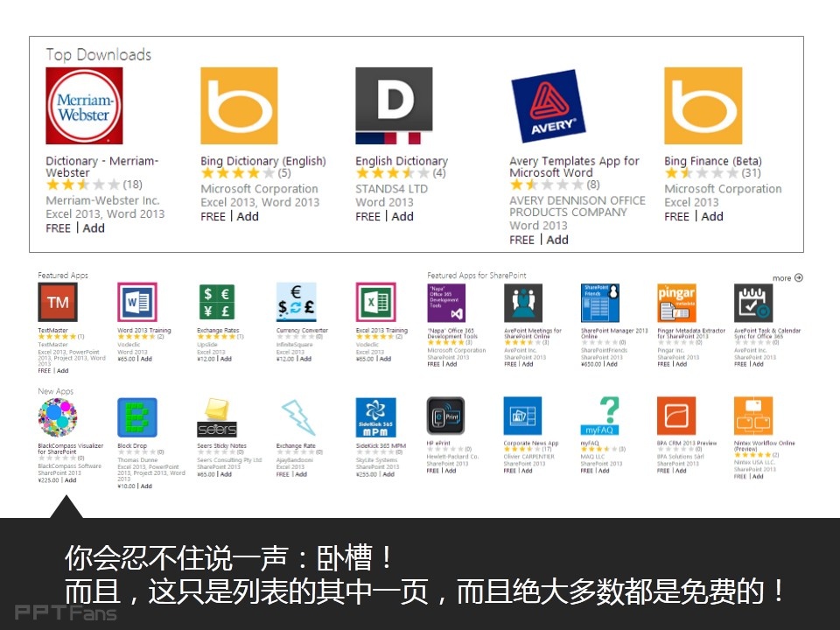
Task: Click the TextMaster 'TM' app icon
Action: 58,303
